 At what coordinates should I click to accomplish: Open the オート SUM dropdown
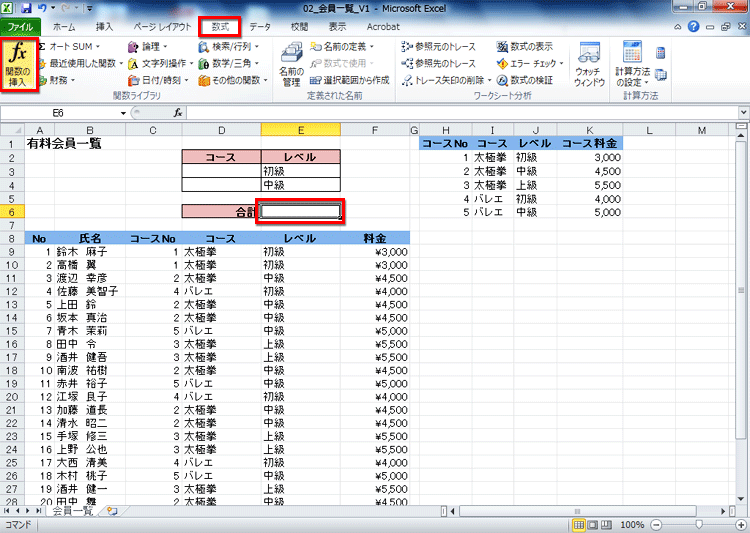(x=70, y=46)
